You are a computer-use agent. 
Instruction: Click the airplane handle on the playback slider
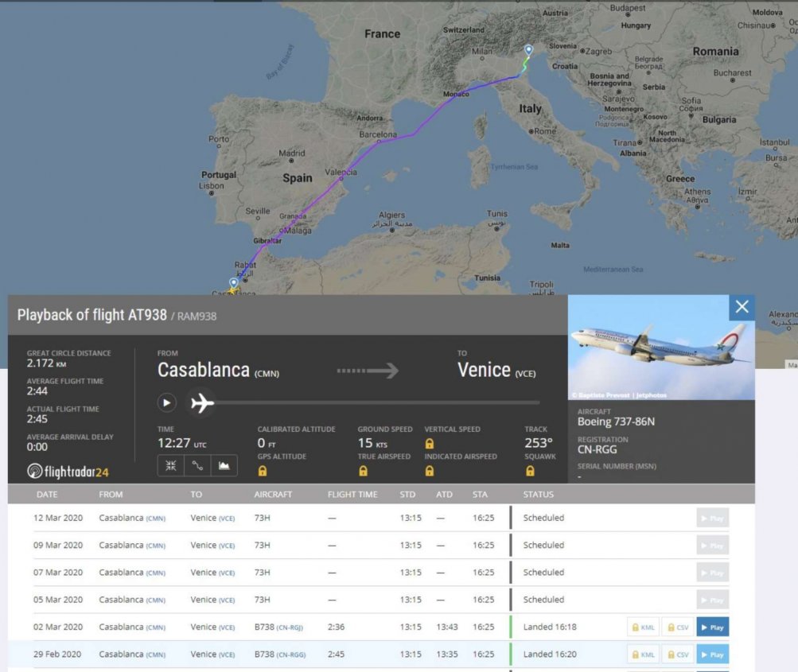202,403
